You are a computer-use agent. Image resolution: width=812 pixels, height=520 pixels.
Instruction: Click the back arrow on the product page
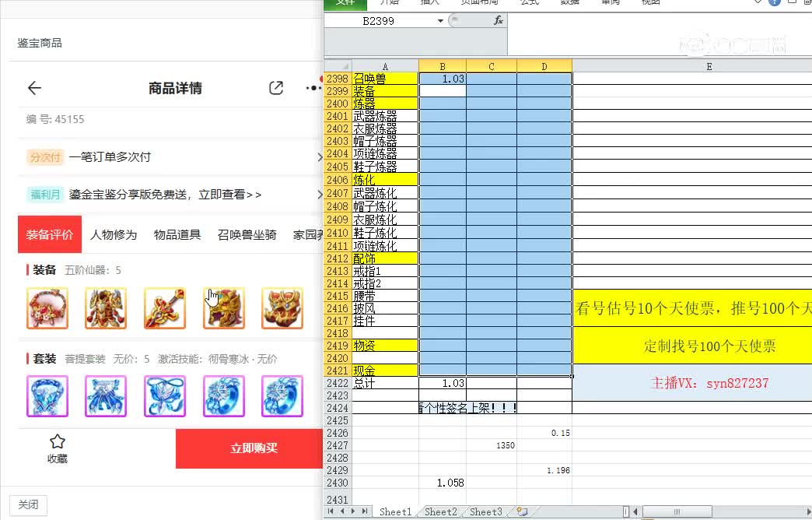[x=34, y=88]
